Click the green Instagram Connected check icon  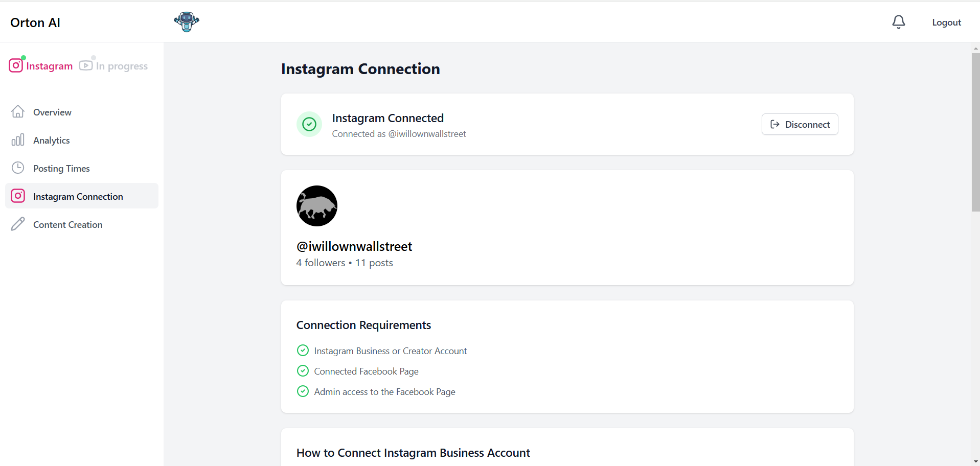[x=309, y=124]
